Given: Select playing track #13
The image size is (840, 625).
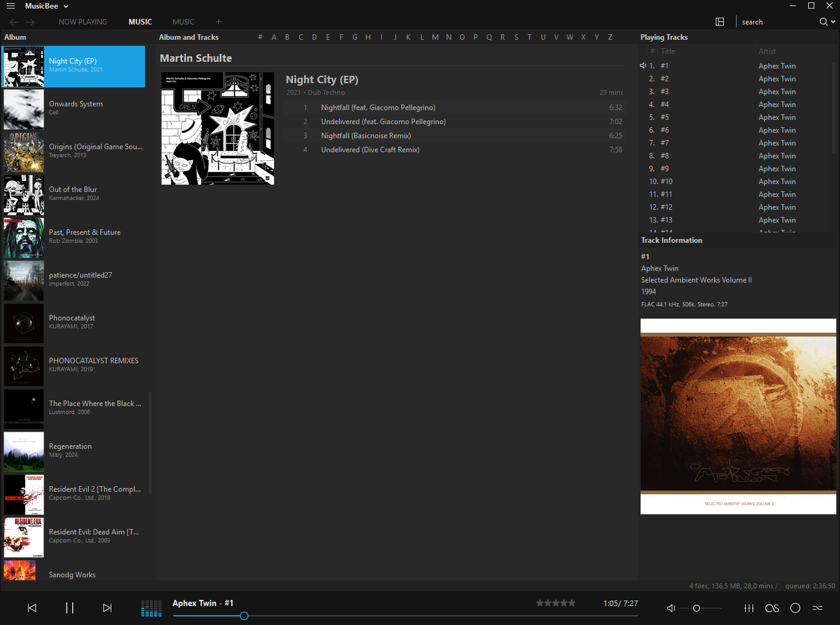Looking at the screenshot, I should [735, 220].
